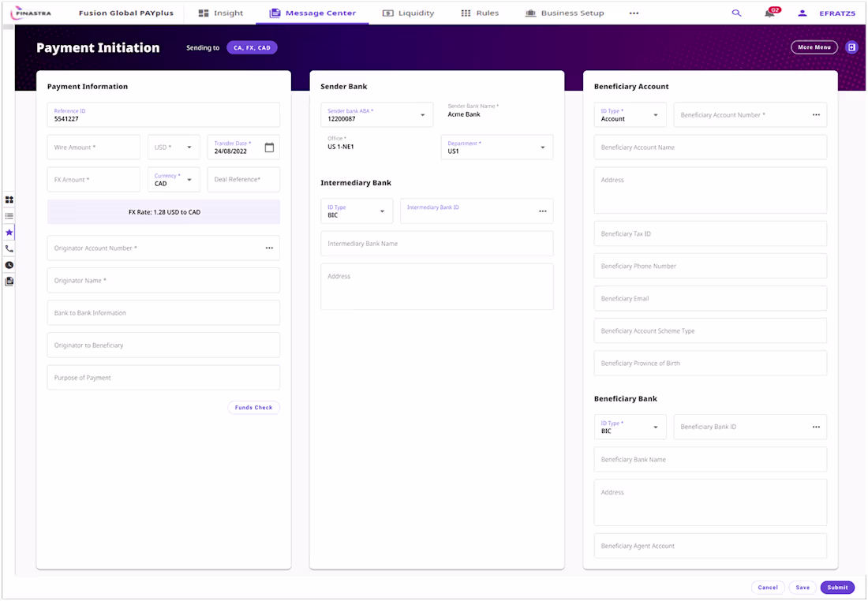Switch to the Liquidity tab
This screenshot has height=601, width=868.
[408, 13]
